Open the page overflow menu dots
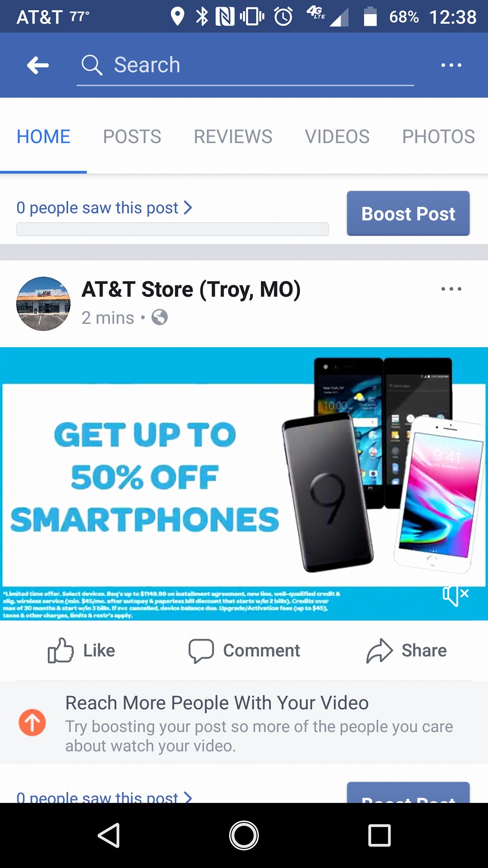Screen dimensions: 488x868 coord(451,65)
